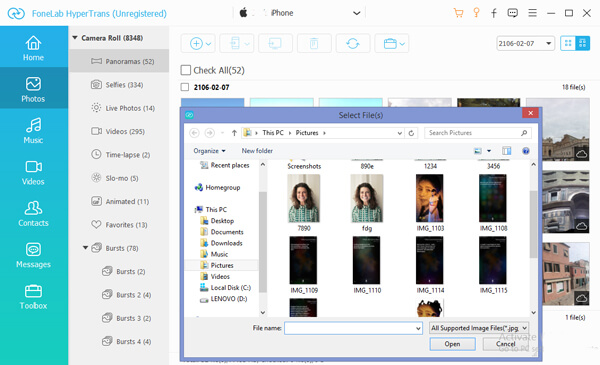Select the Animated (11) album
Image resolution: width=600 pixels, height=365 pixels.
click(x=119, y=201)
